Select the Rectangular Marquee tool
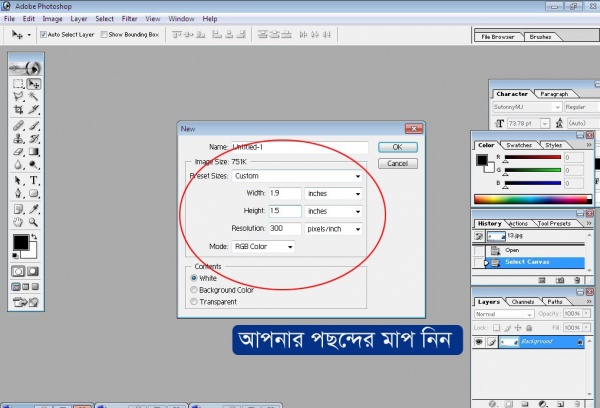 pyautogui.click(x=18, y=84)
